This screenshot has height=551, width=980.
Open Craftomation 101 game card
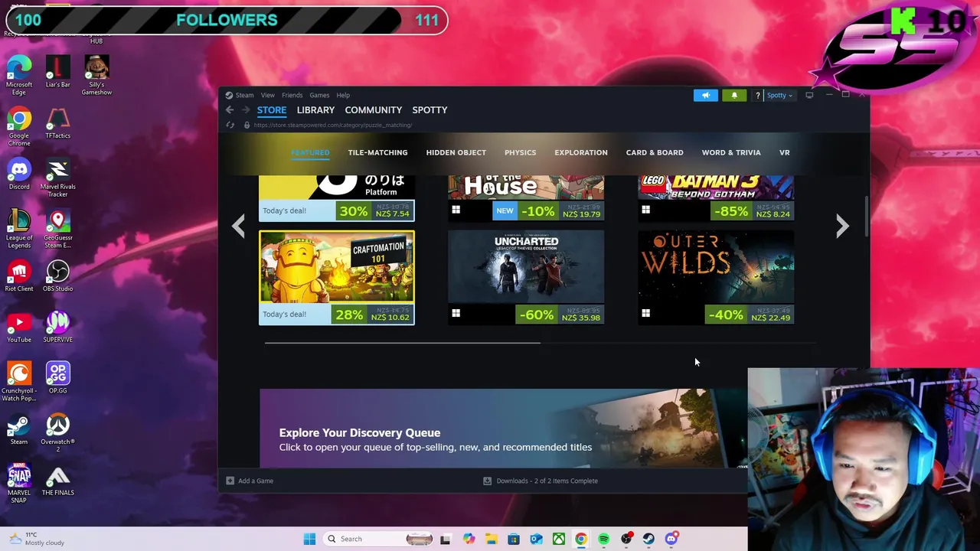tap(337, 278)
